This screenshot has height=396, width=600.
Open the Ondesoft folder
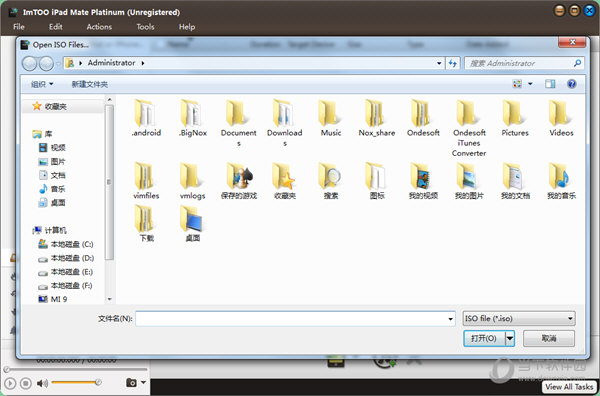coord(423,118)
